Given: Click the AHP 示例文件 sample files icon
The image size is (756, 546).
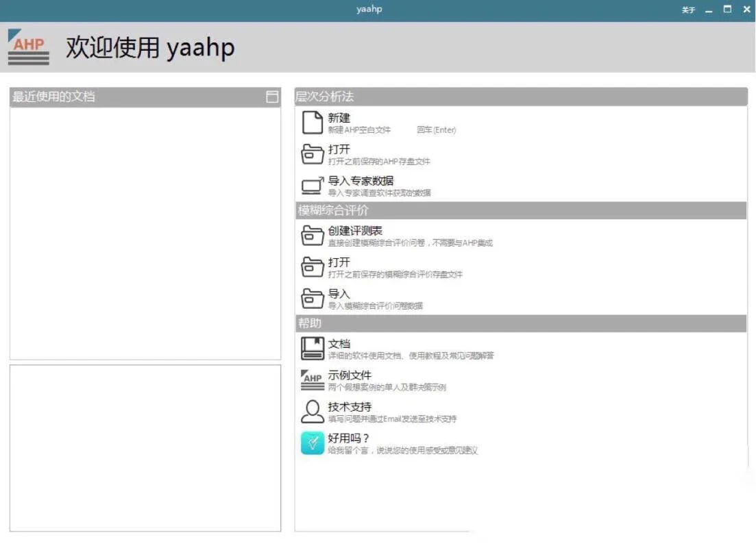Looking at the screenshot, I should (x=312, y=379).
